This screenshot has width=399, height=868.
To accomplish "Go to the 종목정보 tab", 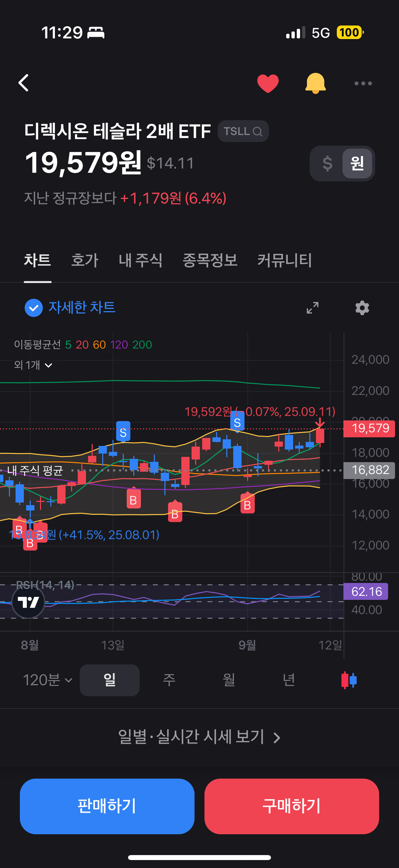I will click(210, 260).
